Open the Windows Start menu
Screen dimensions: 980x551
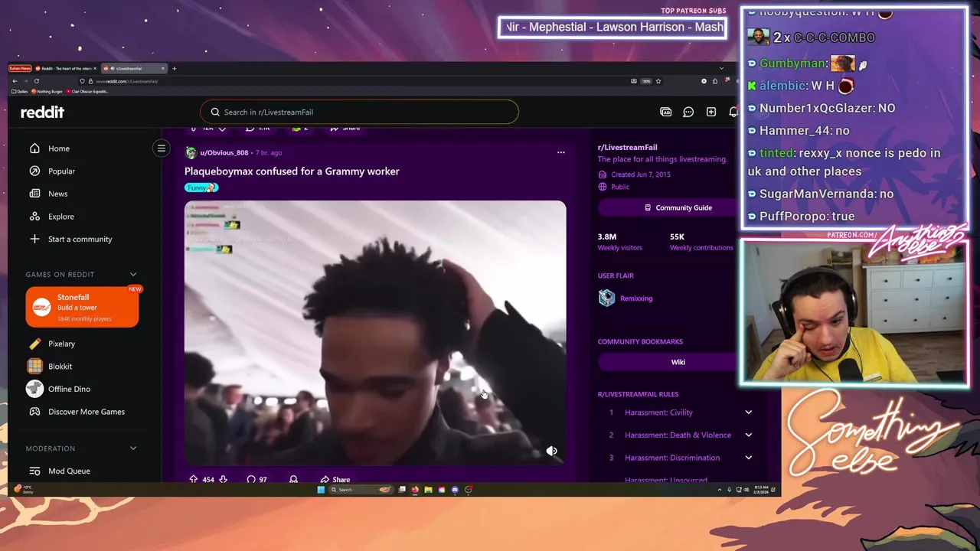tap(321, 490)
